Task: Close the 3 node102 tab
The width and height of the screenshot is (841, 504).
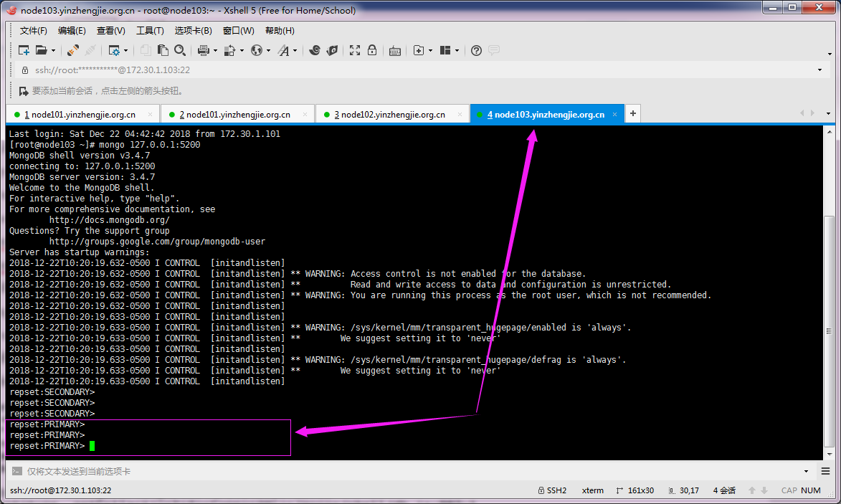Action: [460, 114]
